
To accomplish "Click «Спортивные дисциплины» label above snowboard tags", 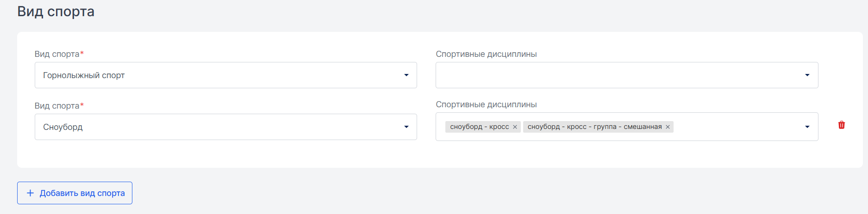I will click(486, 104).
